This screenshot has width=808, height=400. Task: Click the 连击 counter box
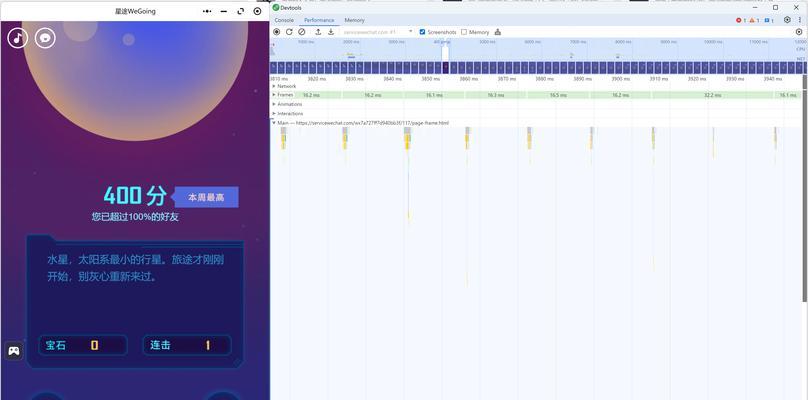(x=187, y=345)
